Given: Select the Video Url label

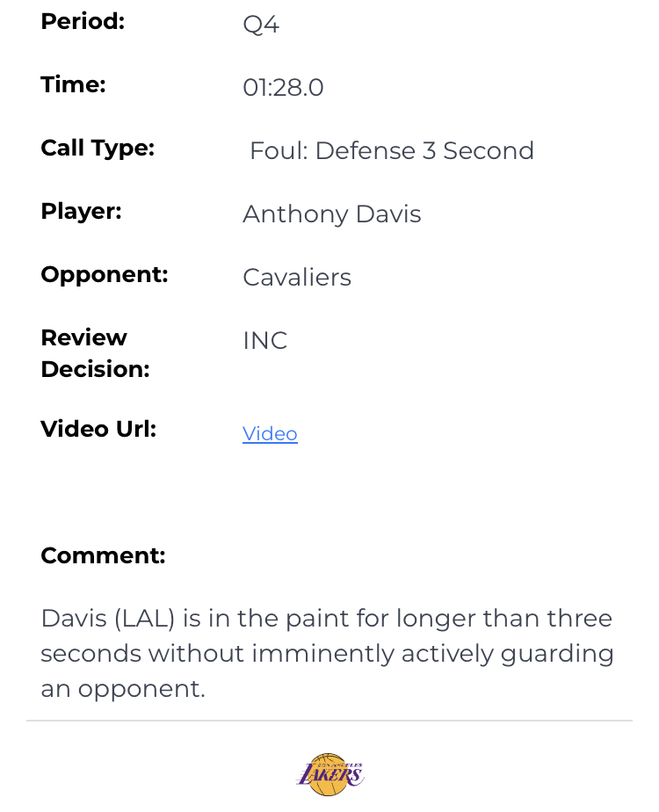Looking at the screenshot, I should click(x=98, y=430).
